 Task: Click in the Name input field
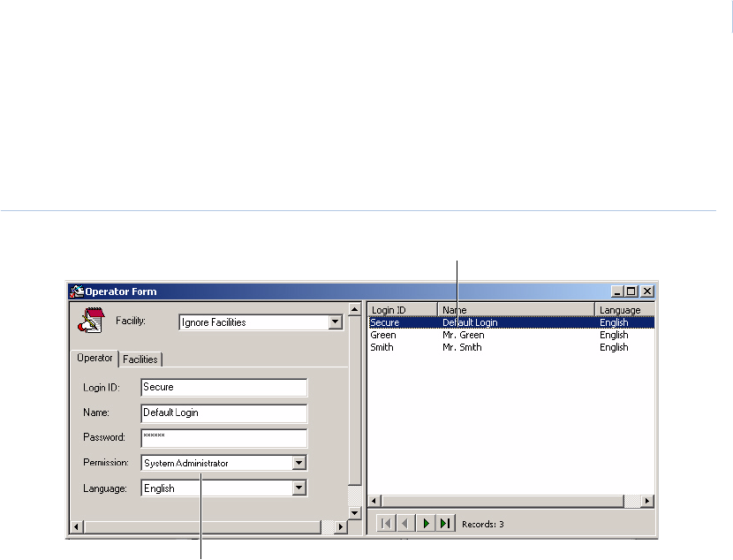[x=224, y=413]
